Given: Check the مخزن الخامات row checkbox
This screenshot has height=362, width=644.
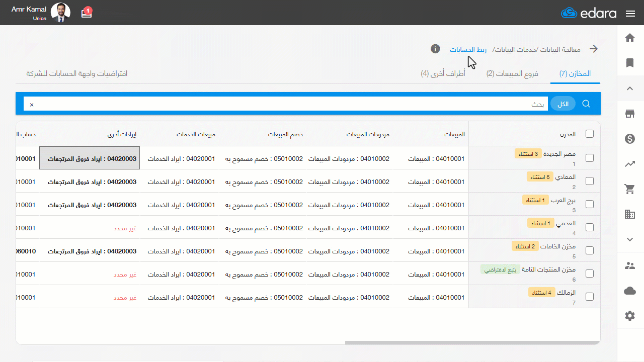Looking at the screenshot, I should coord(590,250).
